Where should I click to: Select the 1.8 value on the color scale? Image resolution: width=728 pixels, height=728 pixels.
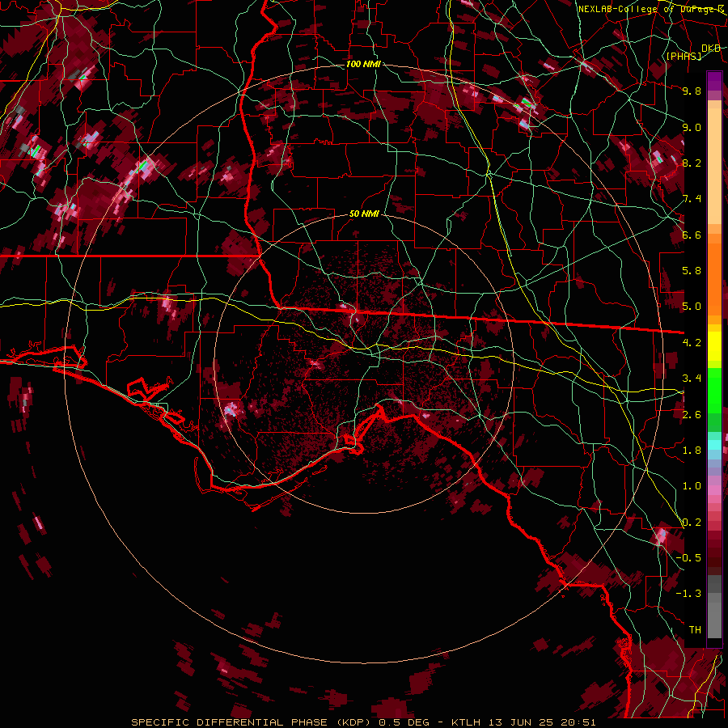coord(692,451)
